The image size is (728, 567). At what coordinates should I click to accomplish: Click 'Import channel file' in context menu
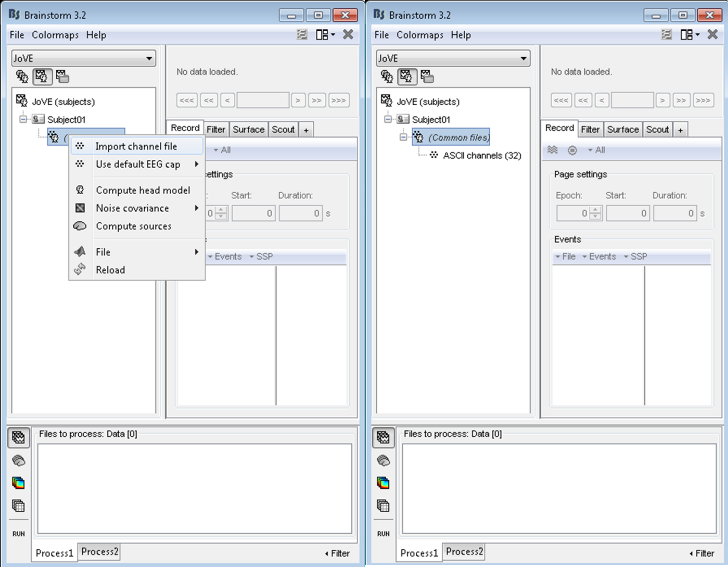(x=136, y=146)
